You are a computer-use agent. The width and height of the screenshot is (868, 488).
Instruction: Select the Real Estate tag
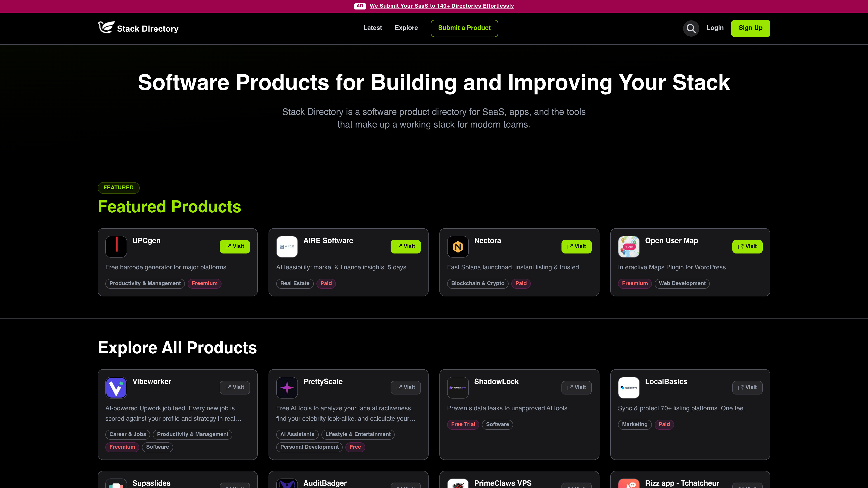click(295, 284)
